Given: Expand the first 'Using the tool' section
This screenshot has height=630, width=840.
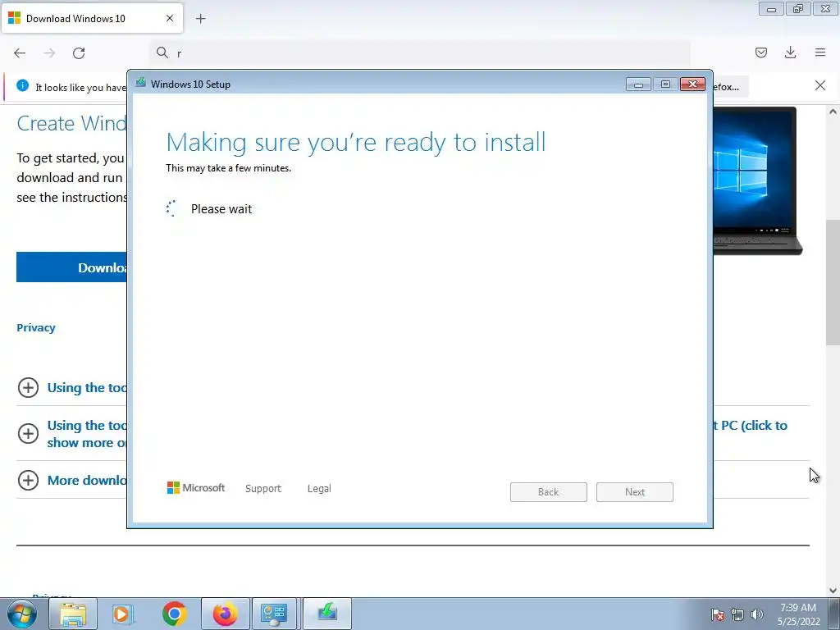Looking at the screenshot, I should 29,387.
